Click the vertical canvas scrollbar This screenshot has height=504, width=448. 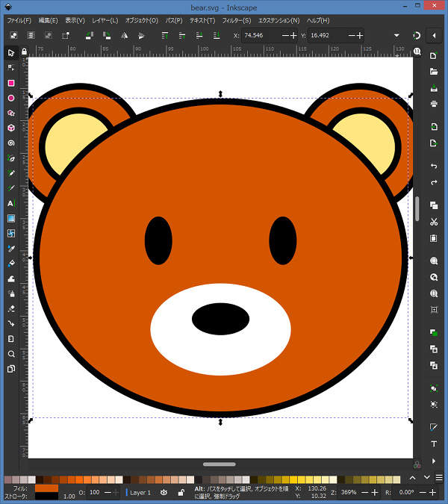click(417, 209)
